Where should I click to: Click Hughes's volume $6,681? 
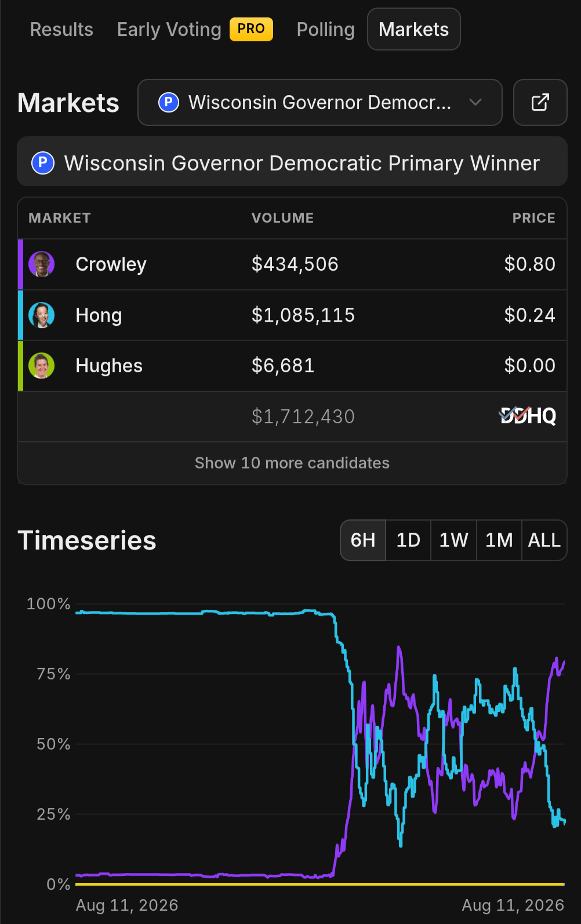coord(283,366)
